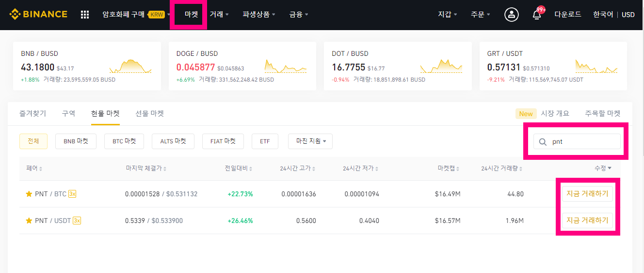Viewport: 644px width, 273px height.
Task: Open the 마켓 menu item
Action: pos(191,15)
